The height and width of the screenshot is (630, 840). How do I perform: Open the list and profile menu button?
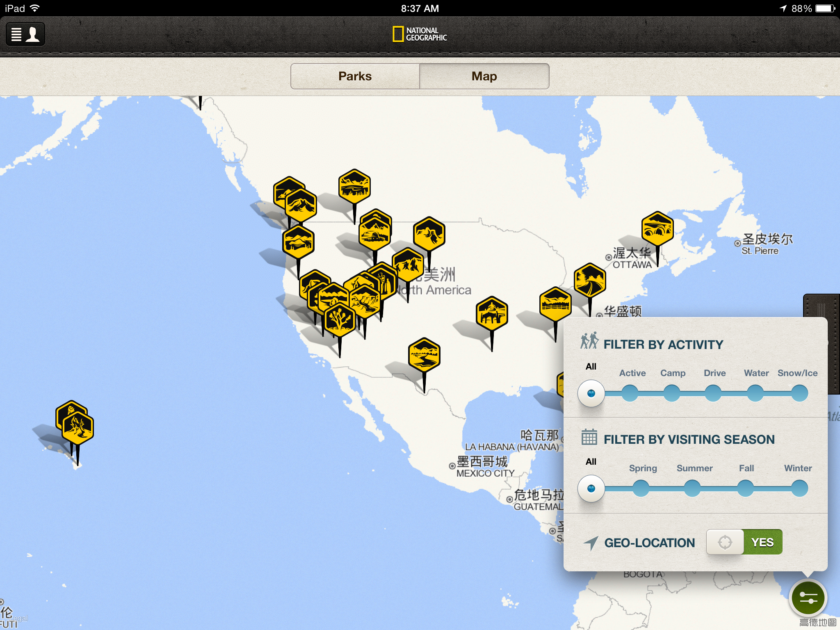(25, 34)
